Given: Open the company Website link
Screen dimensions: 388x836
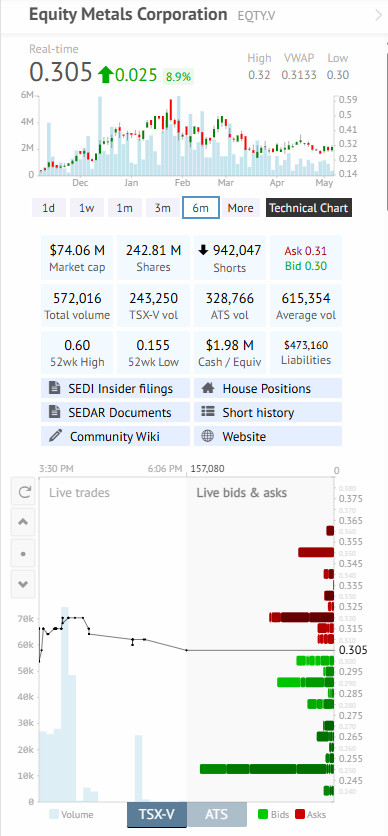Looking at the screenshot, I should [x=268, y=436].
